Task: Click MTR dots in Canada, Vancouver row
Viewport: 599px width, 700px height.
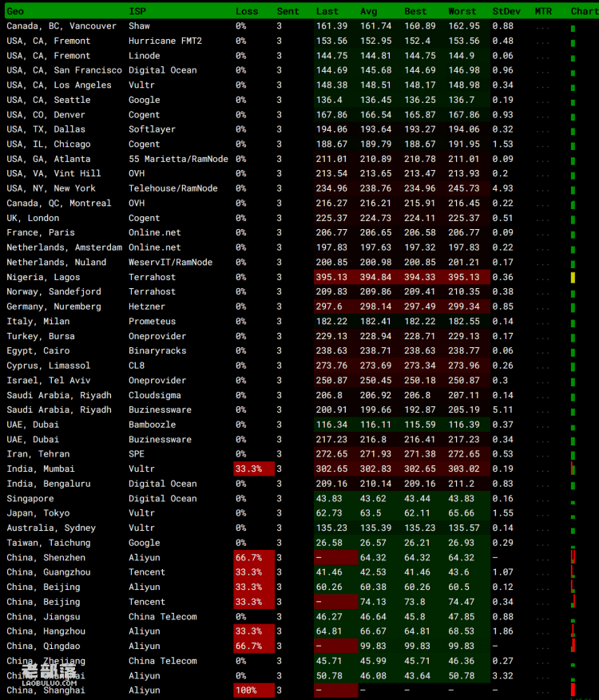Action: point(542,29)
